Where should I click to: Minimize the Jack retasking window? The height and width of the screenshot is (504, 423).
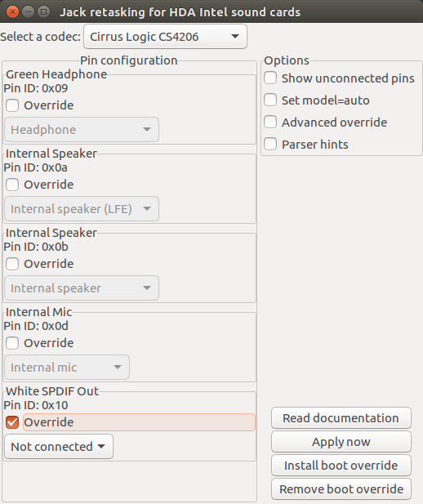(x=28, y=12)
